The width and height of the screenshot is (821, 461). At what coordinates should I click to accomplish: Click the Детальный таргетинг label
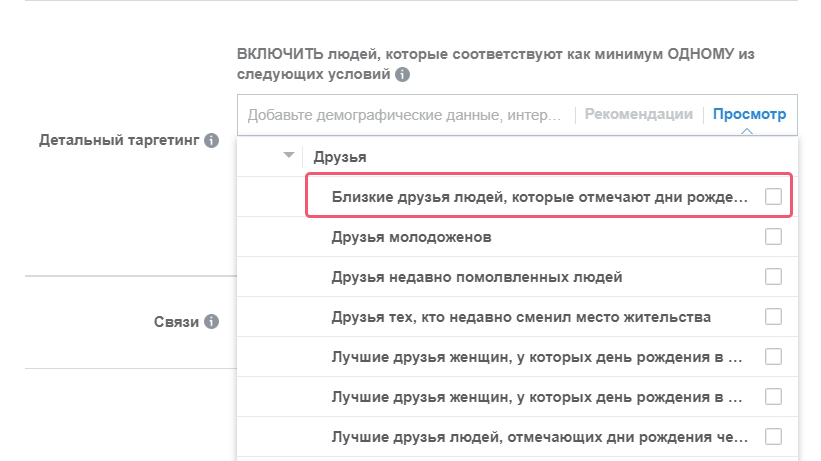tap(119, 140)
